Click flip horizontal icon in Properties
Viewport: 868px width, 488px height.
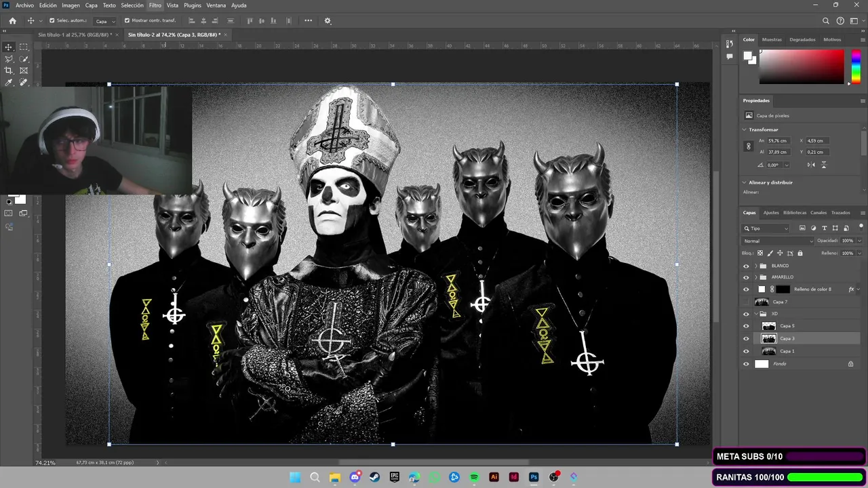(811, 165)
